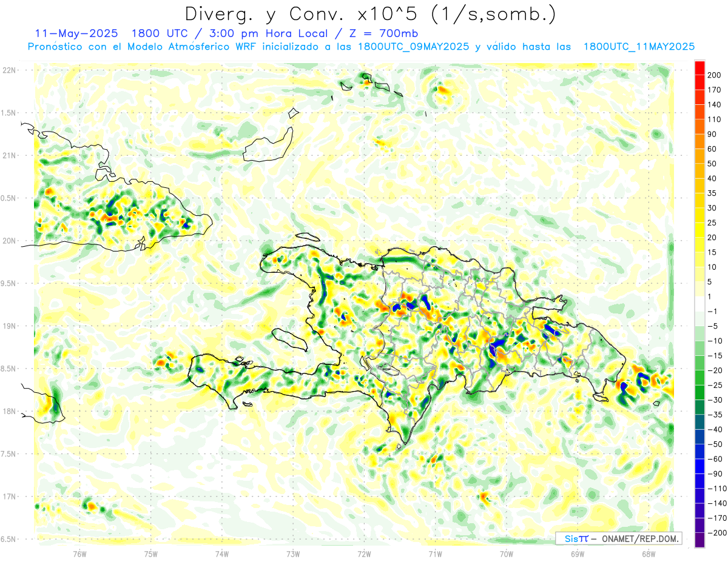Click the '69W' longitude label
Screen dimensions: 728x562
point(578,553)
